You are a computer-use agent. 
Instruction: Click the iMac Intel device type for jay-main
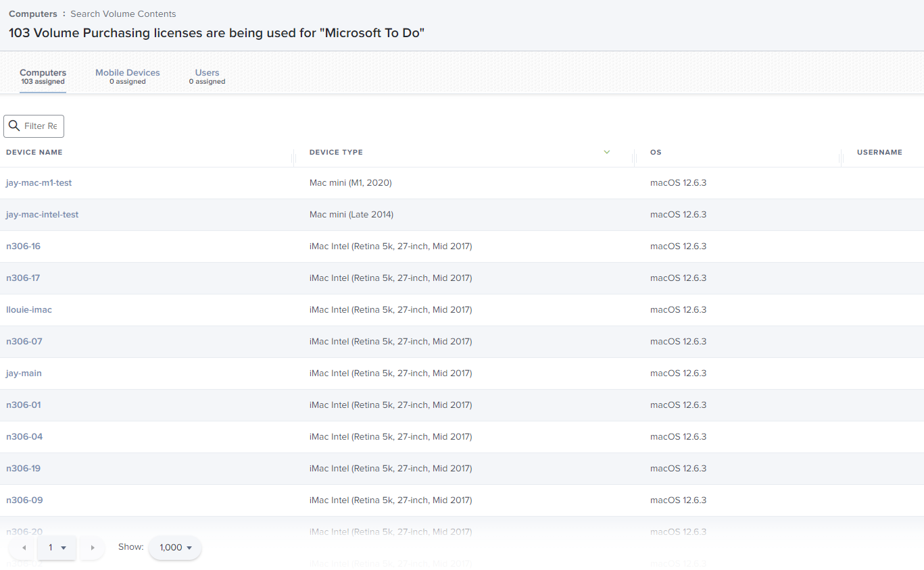click(x=391, y=373)
